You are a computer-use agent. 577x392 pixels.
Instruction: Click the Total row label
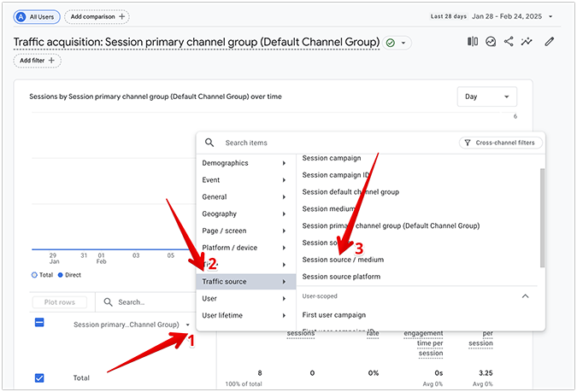point(81,378)
